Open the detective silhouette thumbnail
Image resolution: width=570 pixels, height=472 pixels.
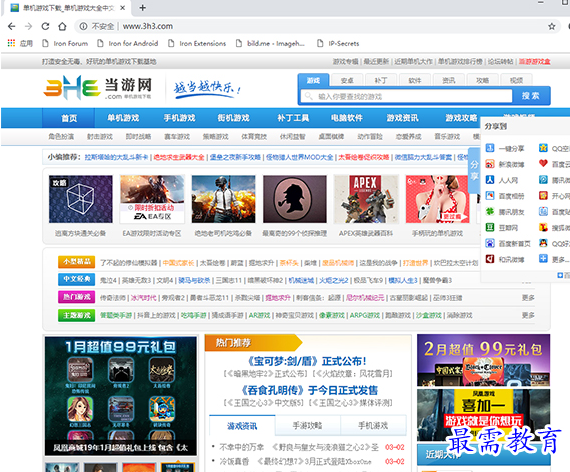click(x=295, y=199)
